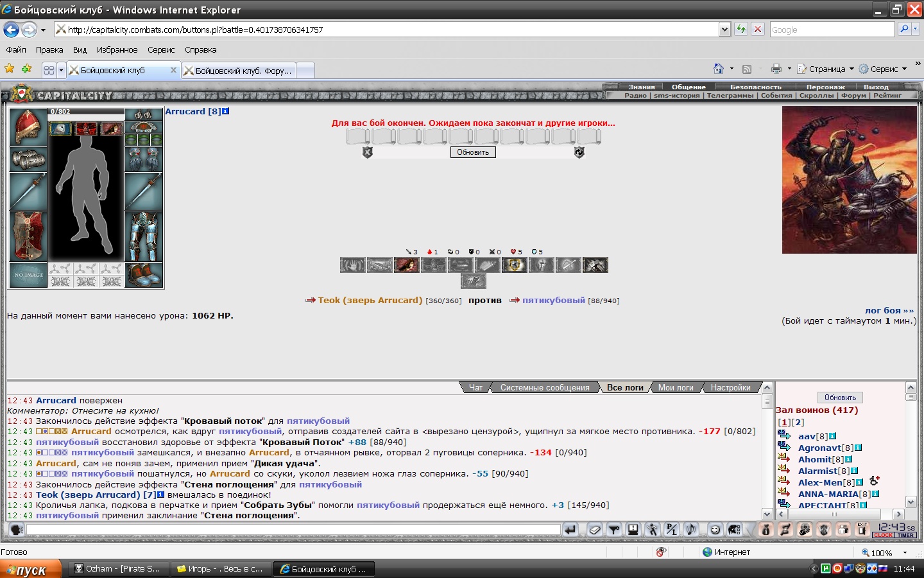Click the Обновить button under battle status
This screenshot has width=924, height=578.
click(x=473, y=152)
